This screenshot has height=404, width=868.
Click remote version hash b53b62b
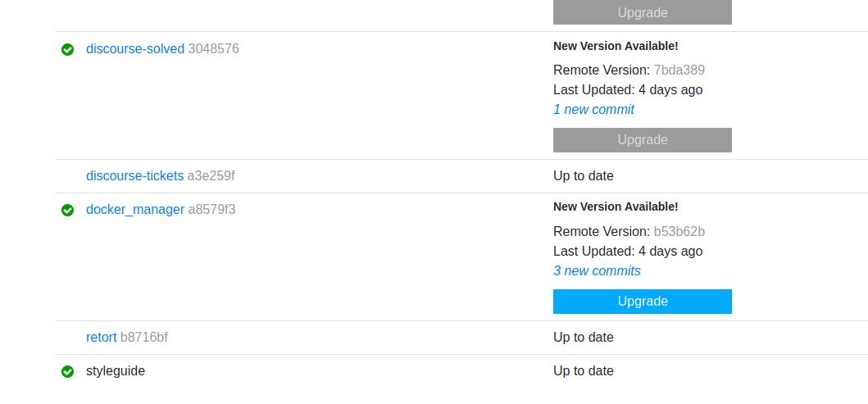tap(679, 232)
